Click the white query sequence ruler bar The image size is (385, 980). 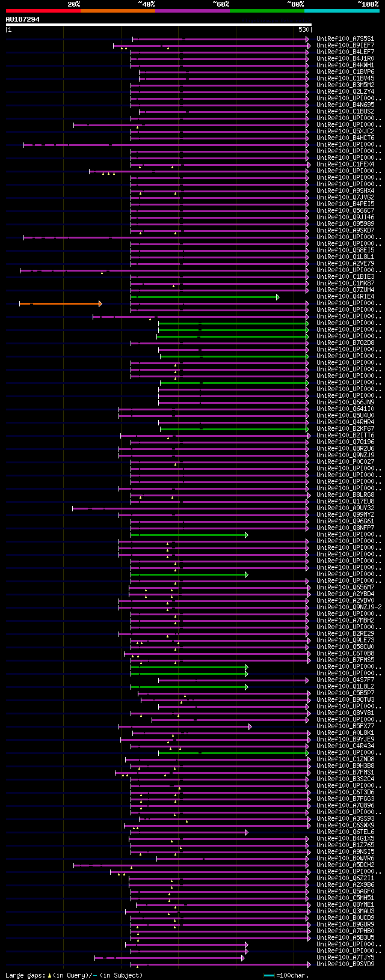coord(159,25)
